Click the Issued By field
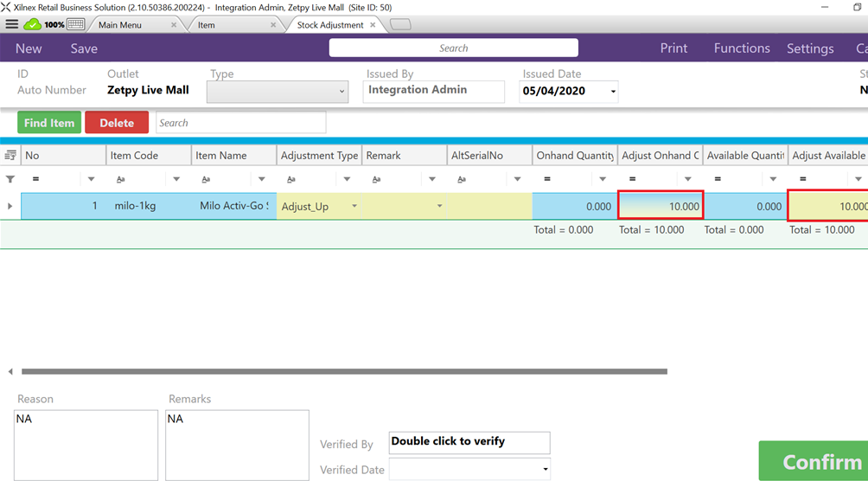Screen dimensions: 868x481 click(x=433, y=92)
